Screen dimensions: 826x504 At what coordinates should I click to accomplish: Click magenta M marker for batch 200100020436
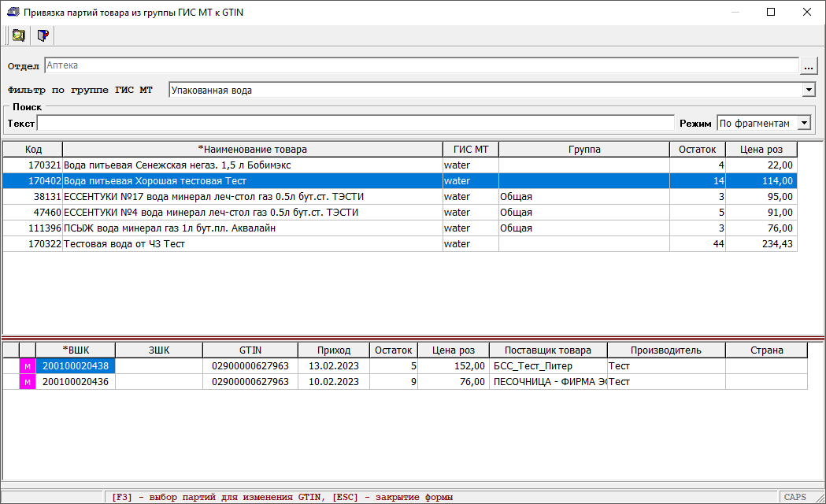click(28, 382)
